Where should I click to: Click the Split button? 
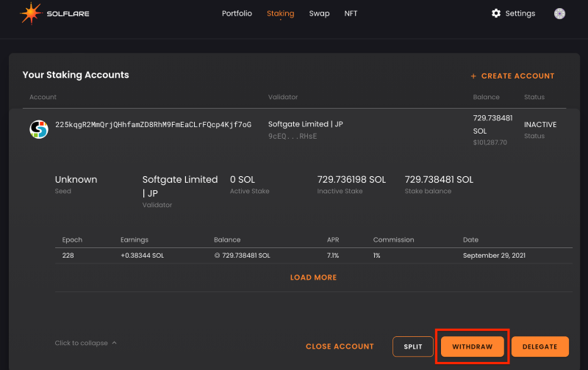[413, 347]
